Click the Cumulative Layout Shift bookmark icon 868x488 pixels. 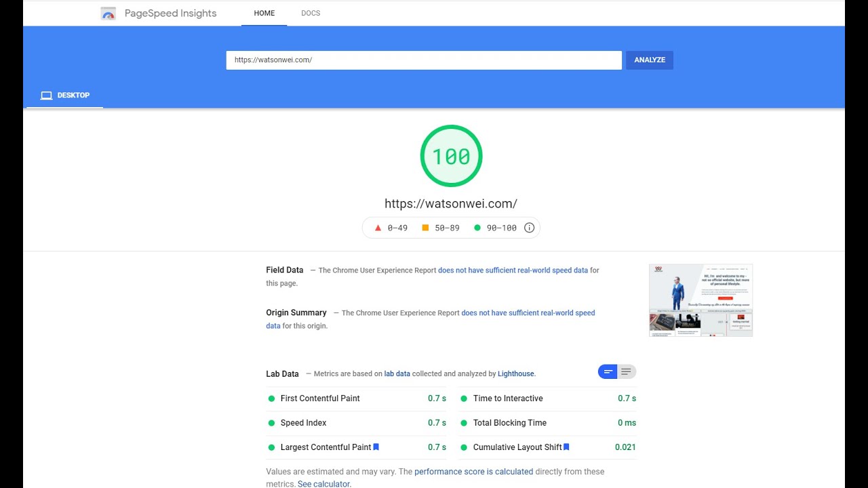pos(566,447)
